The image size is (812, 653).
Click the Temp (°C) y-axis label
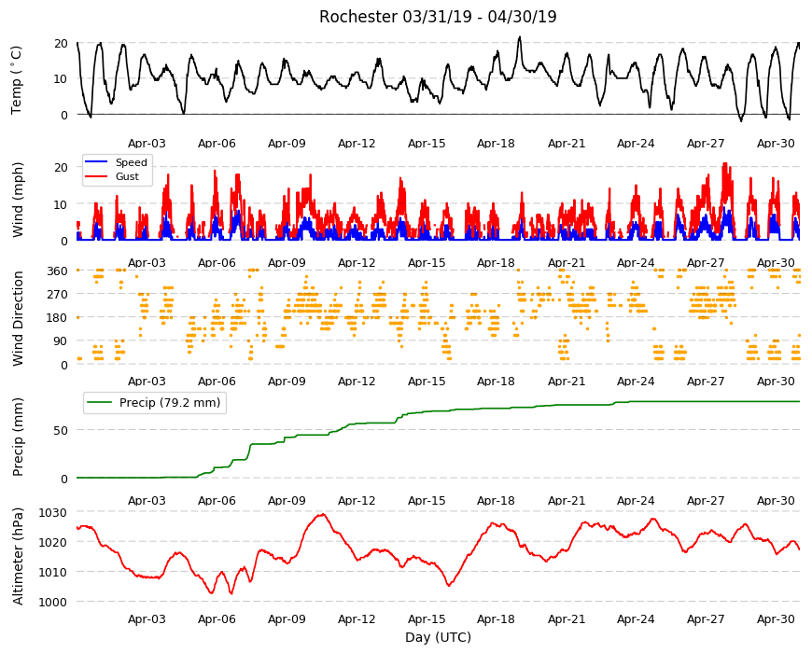[17, 79]
